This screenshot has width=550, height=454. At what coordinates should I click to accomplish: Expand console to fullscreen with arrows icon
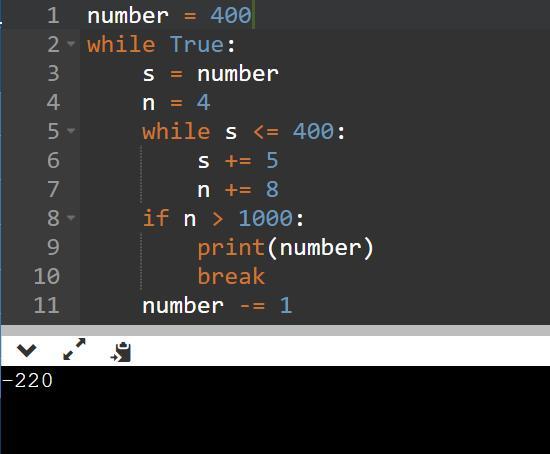[x=74, y=349]
